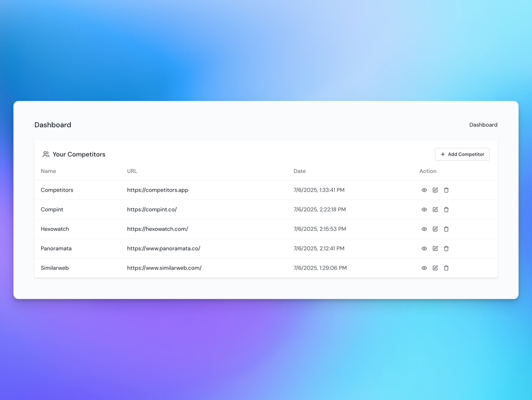
Task: Delete the Hexowatch competitor
Action: pyautogui.click(x=446, y=229)
